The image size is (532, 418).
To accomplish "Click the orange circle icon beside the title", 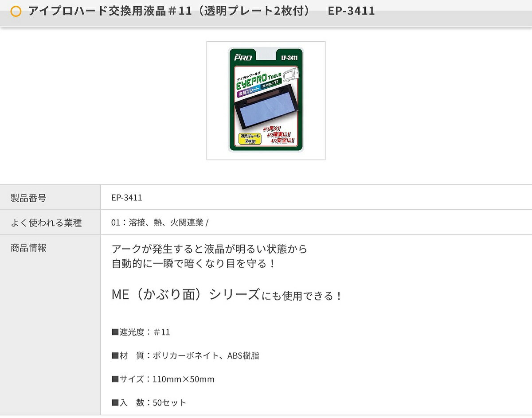I will click(16, 12).
